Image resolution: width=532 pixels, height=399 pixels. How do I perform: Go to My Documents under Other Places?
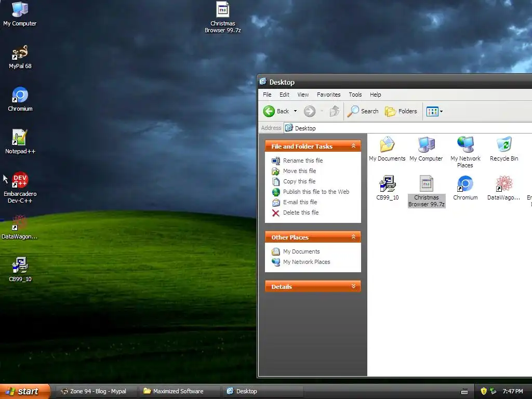(296, 251)
